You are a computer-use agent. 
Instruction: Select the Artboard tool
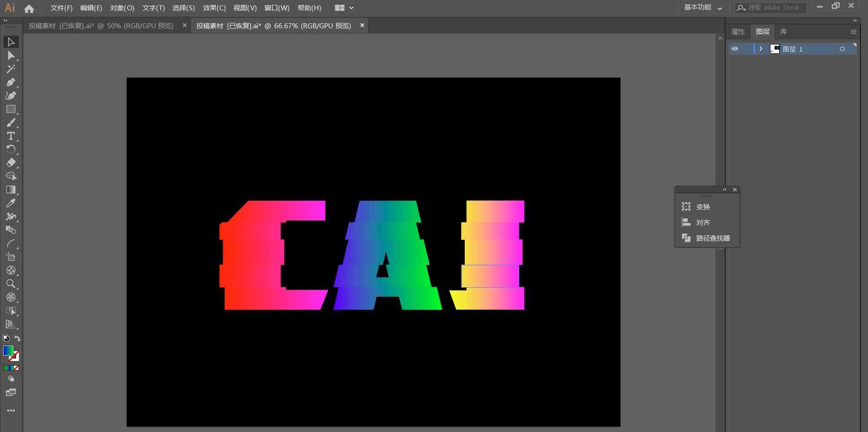coord(11,257)
